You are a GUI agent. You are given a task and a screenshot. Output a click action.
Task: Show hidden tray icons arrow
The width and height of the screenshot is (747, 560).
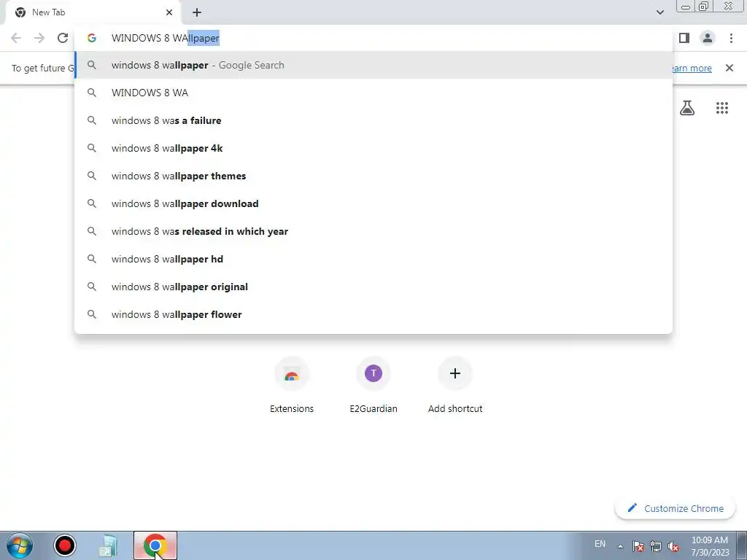click(x=620, y=546)
